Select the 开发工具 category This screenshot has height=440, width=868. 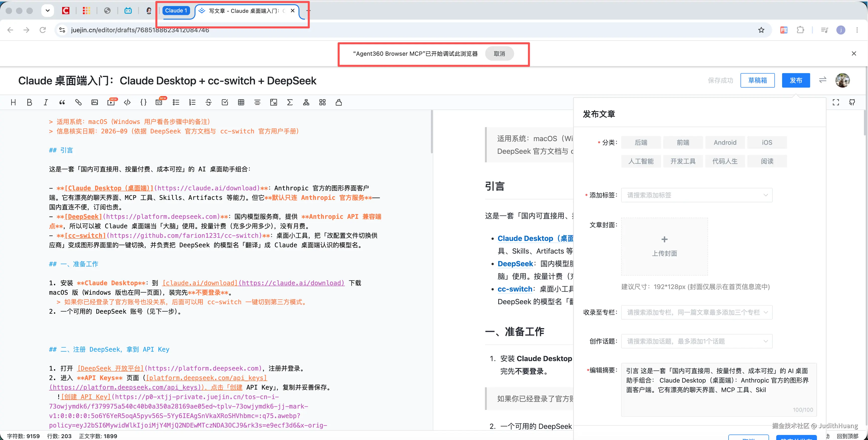click(683, 161)
